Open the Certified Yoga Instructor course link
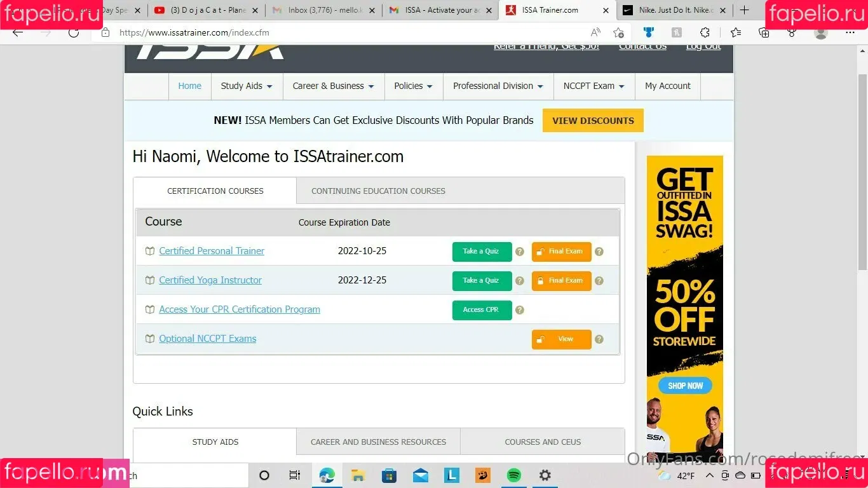Image resolution: width=868 pixels, height=488 pixels. [x=210, y=280]
